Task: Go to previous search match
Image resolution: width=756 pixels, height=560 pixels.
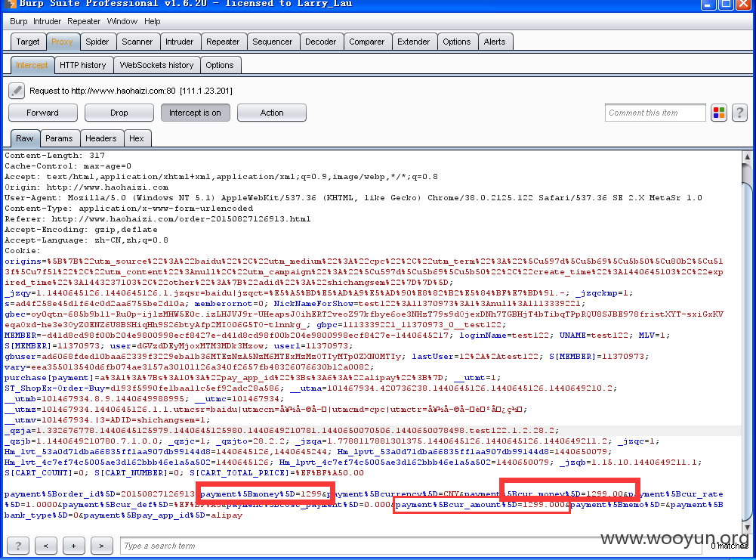Action: point(46,546)
